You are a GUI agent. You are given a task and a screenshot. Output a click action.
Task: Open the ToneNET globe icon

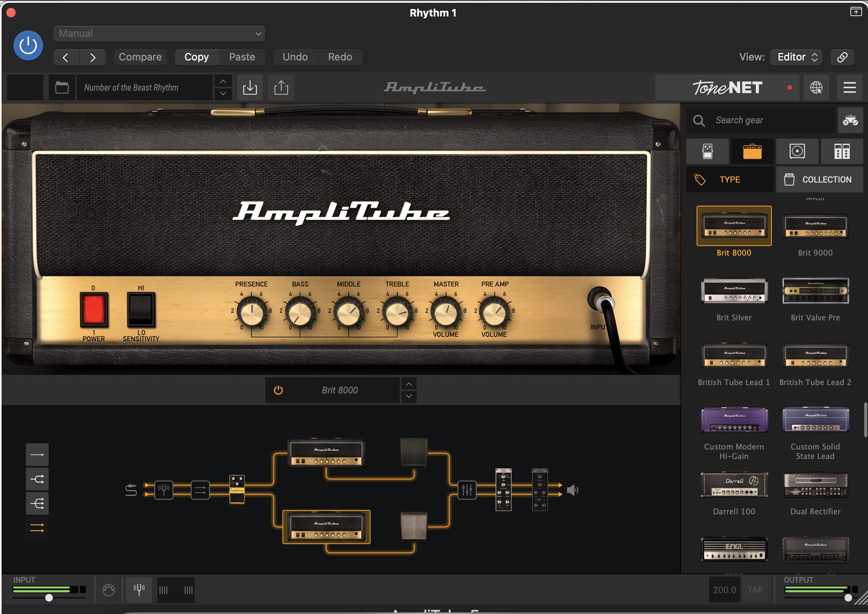click(816, 87)
